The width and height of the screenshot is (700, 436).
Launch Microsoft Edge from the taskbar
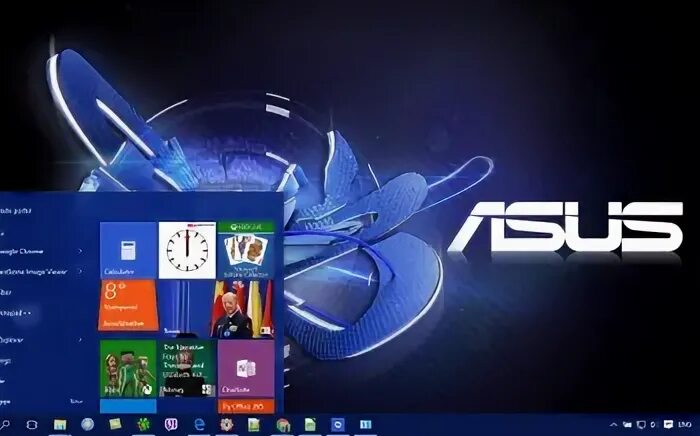pyautogui.click(x=199, y=424)
